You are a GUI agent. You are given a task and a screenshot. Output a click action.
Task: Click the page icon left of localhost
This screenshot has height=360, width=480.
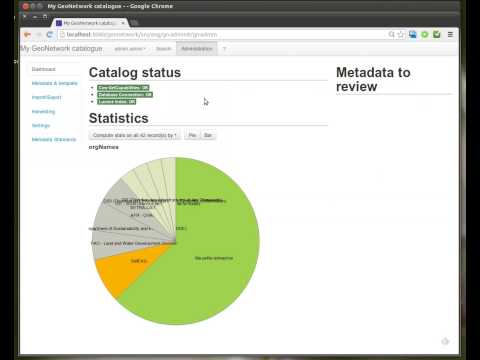62,35
